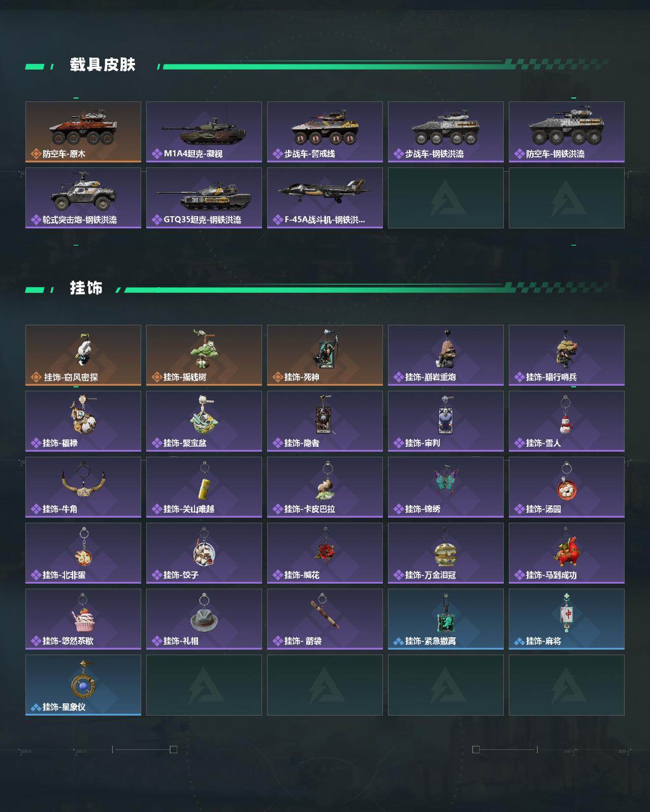Click the F-45A战斗机 fighter jet skin
The width and height of the screenshot is (650, 812).
[325, 198]
